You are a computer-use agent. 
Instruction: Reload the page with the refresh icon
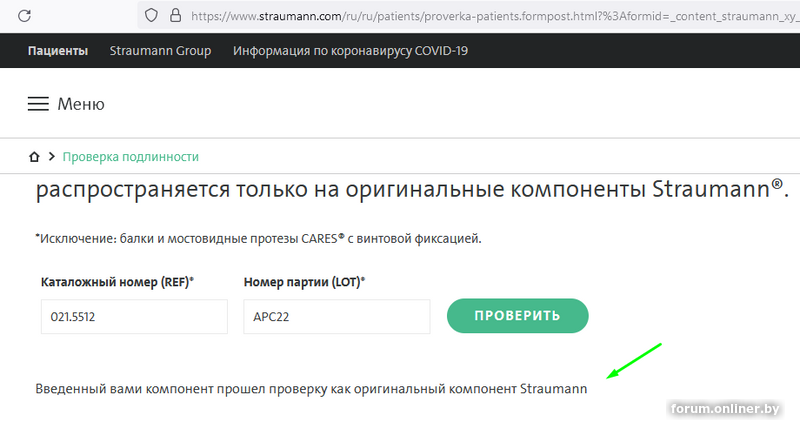coord(25,15)
